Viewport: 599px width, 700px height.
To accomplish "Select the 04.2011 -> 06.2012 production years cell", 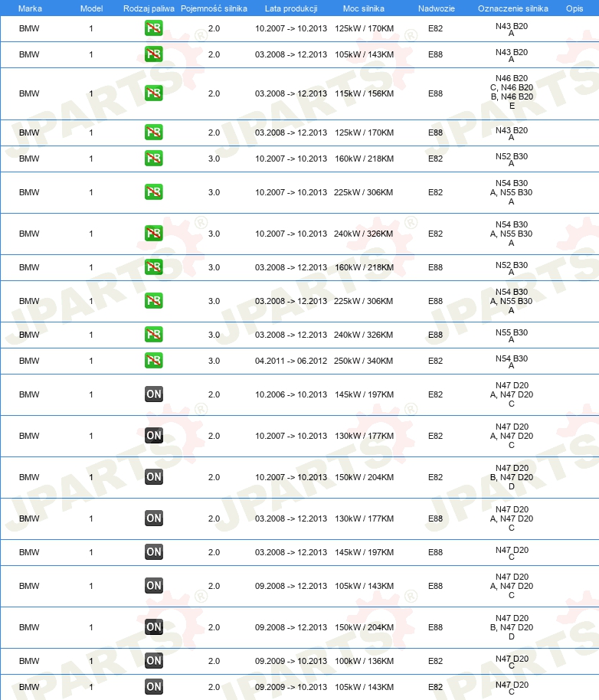I will click(291, 361).
